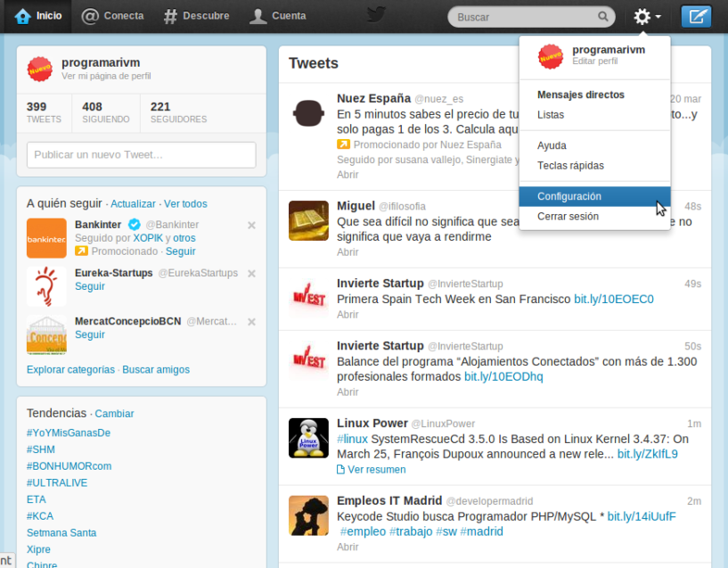The width and height of the screenshot is (728, 568).
Task: Click the otros link under Bankinter
Action: click(184, 238)
